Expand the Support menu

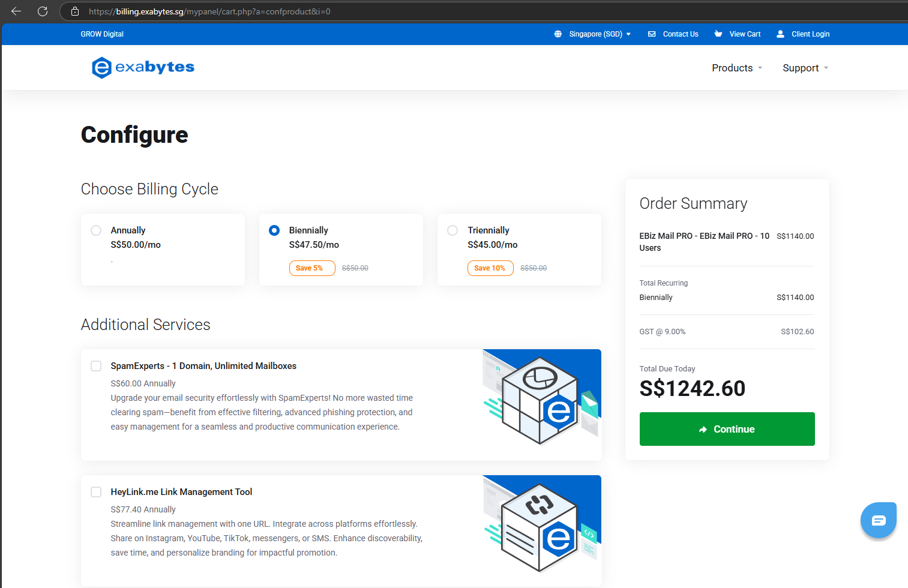pos(805,68)
